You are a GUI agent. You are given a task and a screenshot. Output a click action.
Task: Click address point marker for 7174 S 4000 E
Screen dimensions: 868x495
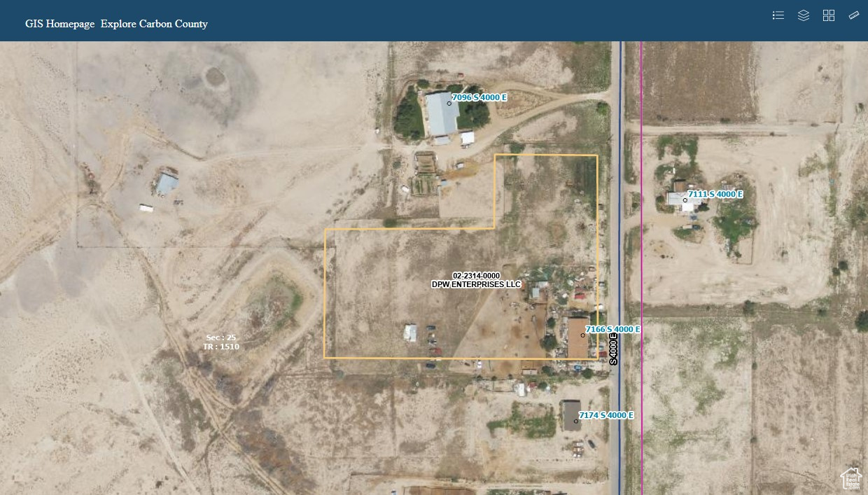576,421
